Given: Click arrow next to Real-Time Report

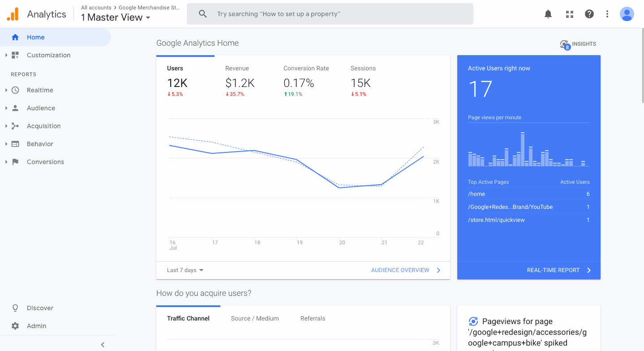Looking at the screenshot, I should click(589, 270).
